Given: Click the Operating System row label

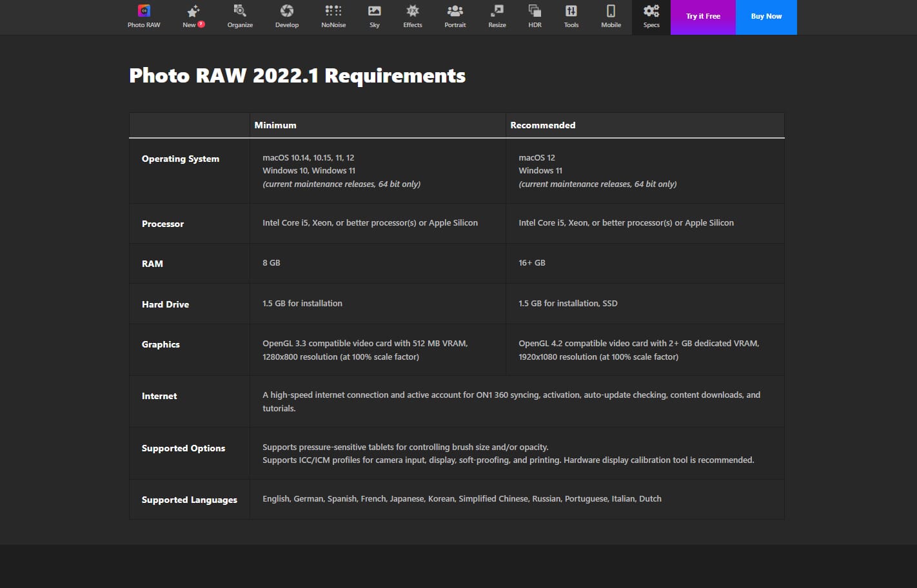Looking at the screenshot, I should (181, 159).
